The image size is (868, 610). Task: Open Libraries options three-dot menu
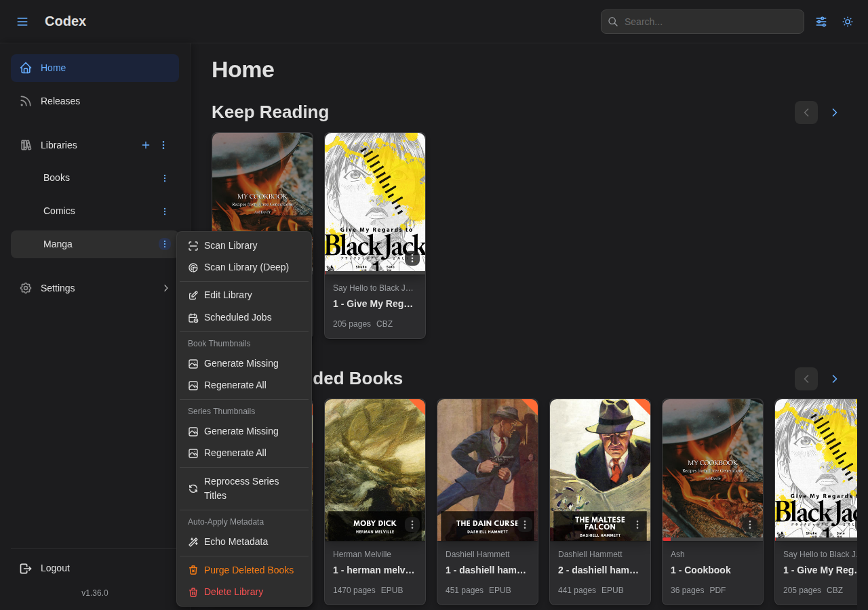click(x=163, y=145)
